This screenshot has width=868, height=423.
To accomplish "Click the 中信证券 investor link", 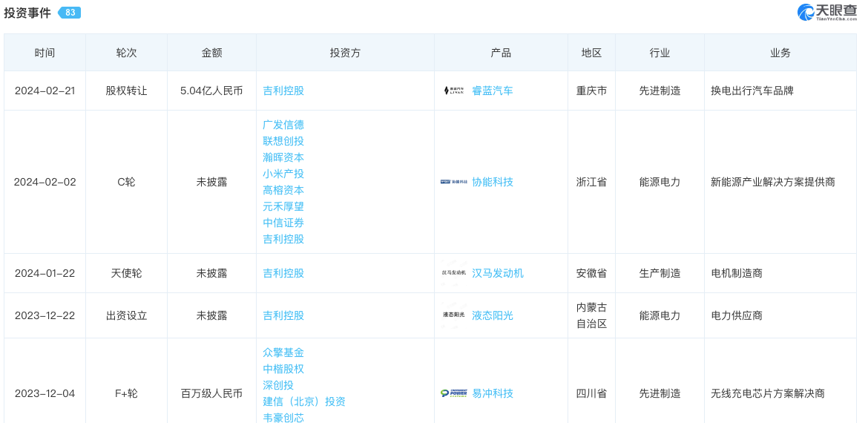I will click(x=283, y=223).
